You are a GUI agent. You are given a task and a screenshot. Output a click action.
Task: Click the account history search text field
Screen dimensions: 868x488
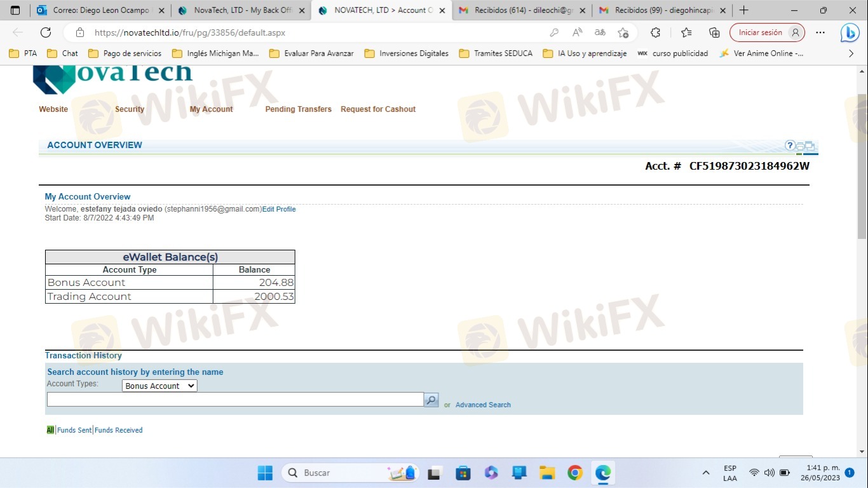tap(235, 400)
